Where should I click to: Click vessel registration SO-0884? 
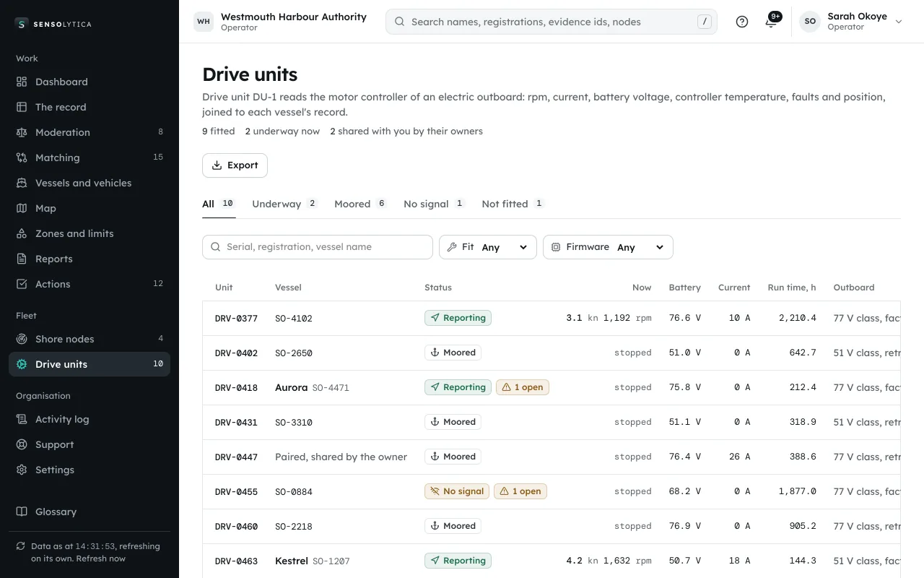(294, 492)
